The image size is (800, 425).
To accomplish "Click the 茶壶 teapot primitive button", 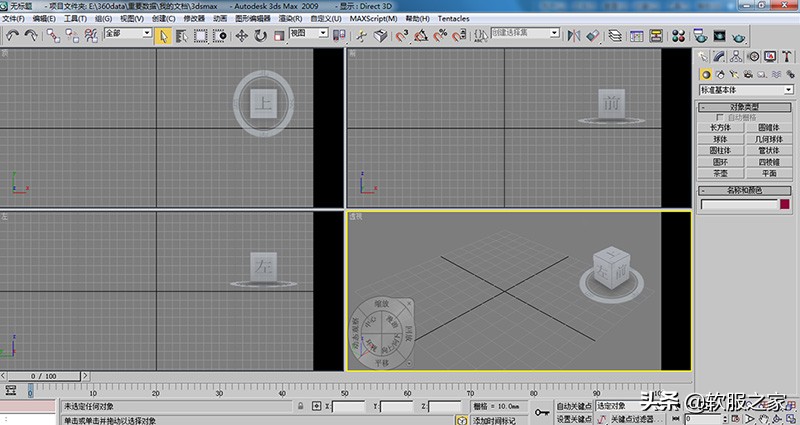I will tap(720, 172).
